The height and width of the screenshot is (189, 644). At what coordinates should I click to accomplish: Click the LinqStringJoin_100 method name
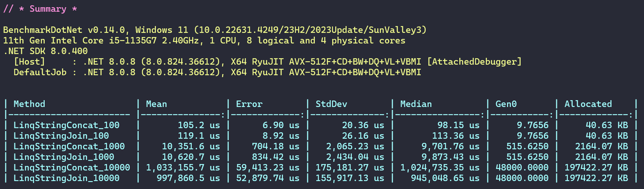tap(61, 136)
